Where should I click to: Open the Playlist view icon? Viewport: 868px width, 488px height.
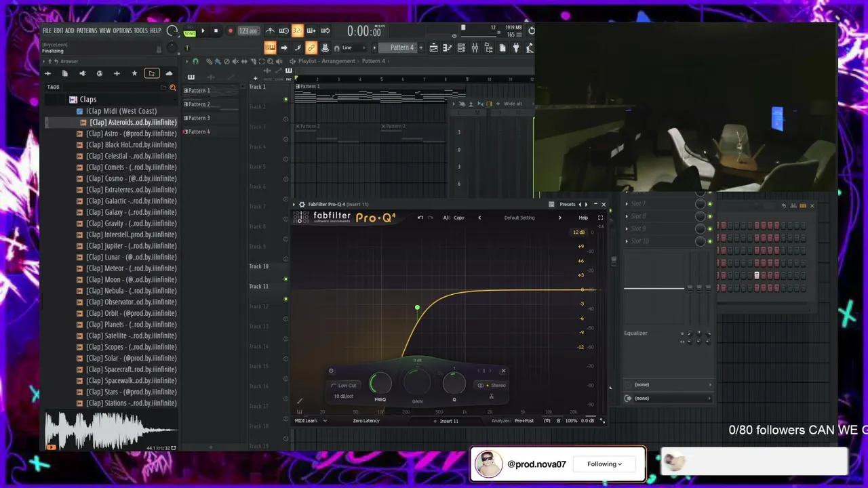click(433, 47)
